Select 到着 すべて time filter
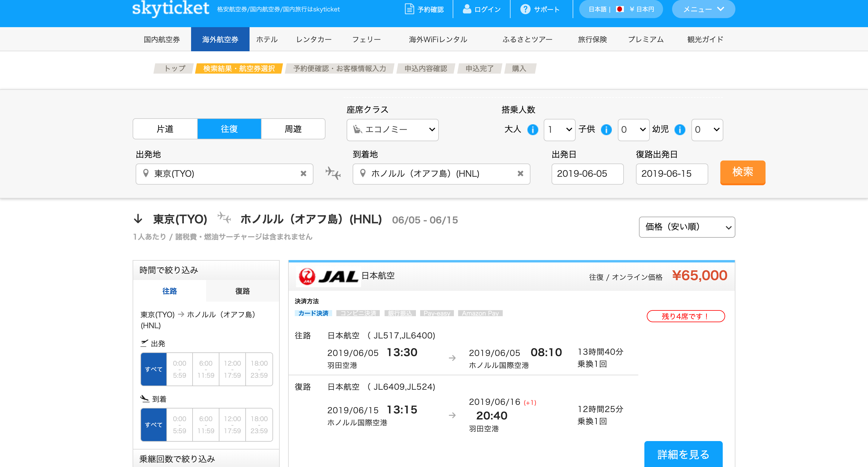Screen dimensions: 868x467 154,425
